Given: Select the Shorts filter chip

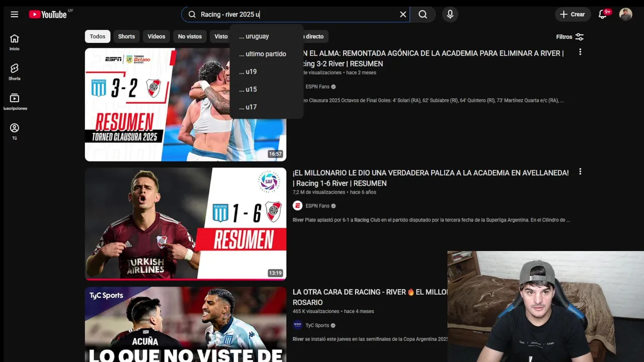Looking at the screenshot, I should [126, 36].
